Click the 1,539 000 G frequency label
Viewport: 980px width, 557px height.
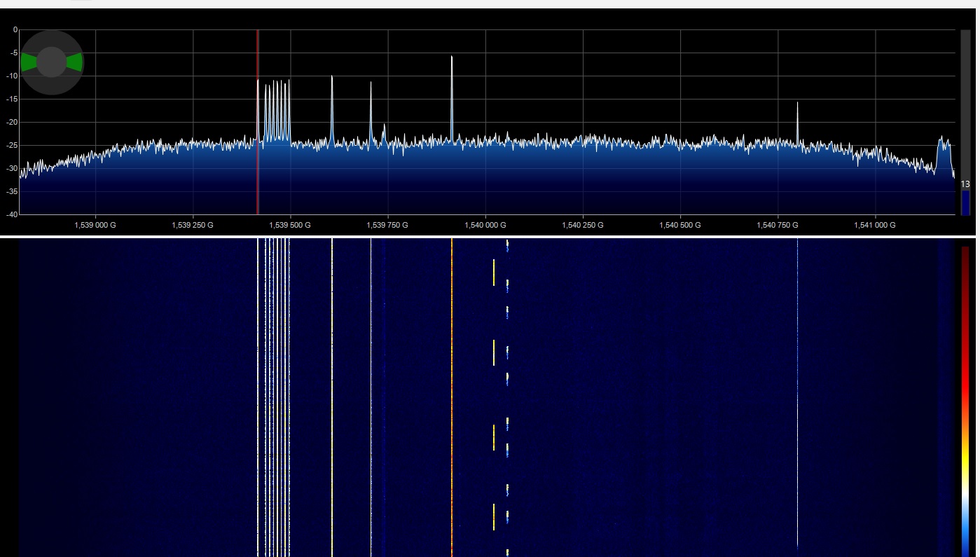point(95,225)
